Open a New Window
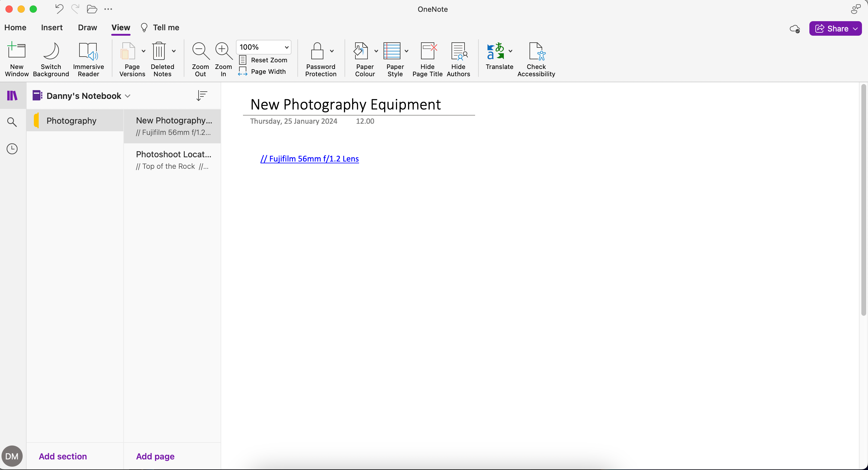 pos(17,59)
